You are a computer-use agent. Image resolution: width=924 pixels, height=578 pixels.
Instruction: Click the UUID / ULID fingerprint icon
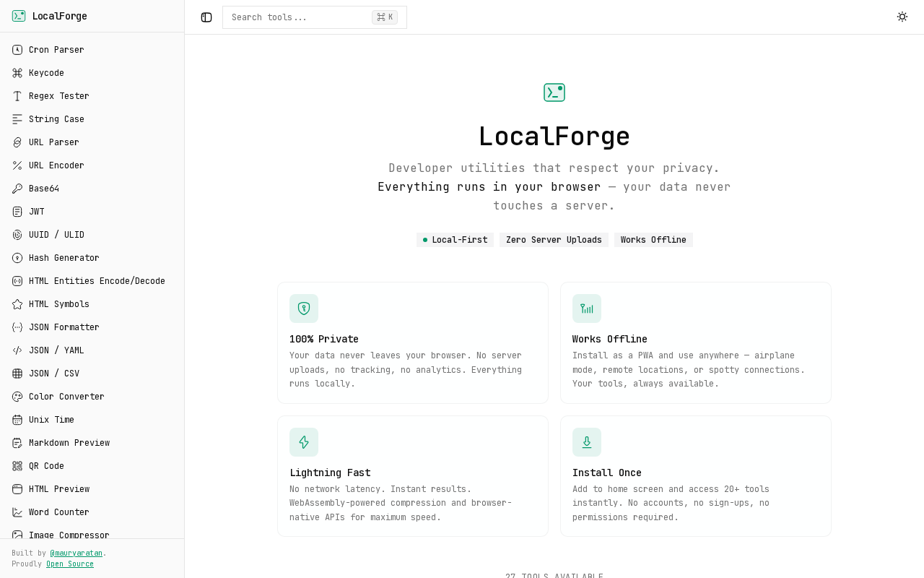point(17,235)
